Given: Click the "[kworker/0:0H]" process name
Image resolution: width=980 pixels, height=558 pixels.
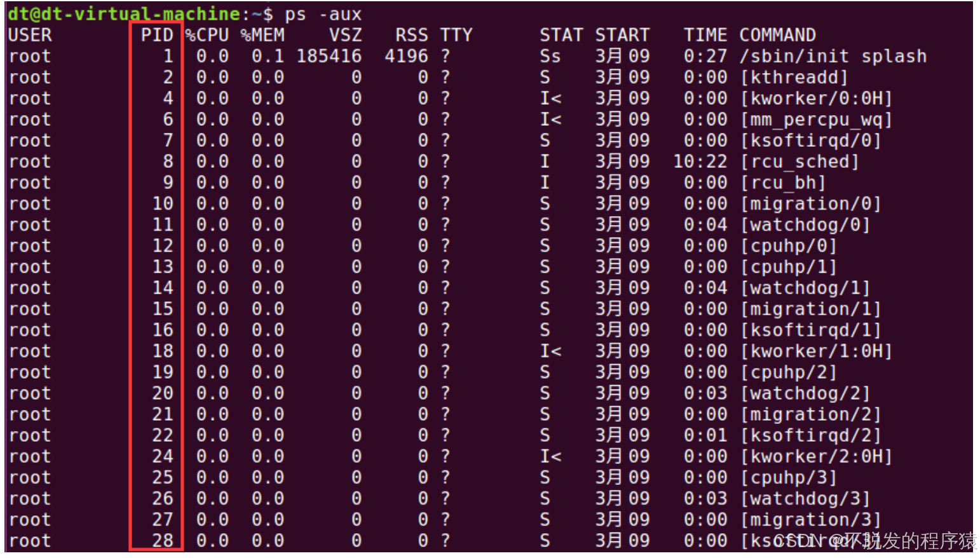Looking at the screenshot, I should click(x=817, y=98).
